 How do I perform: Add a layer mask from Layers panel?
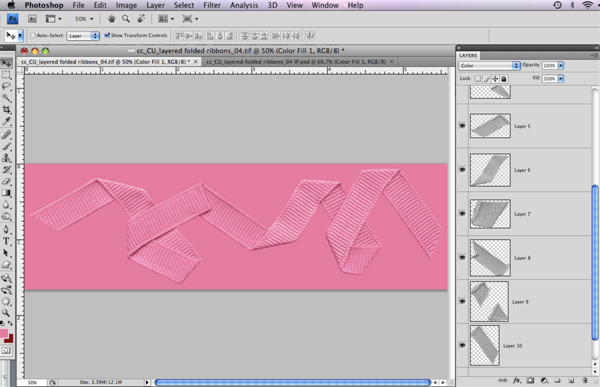coord(530,380)
